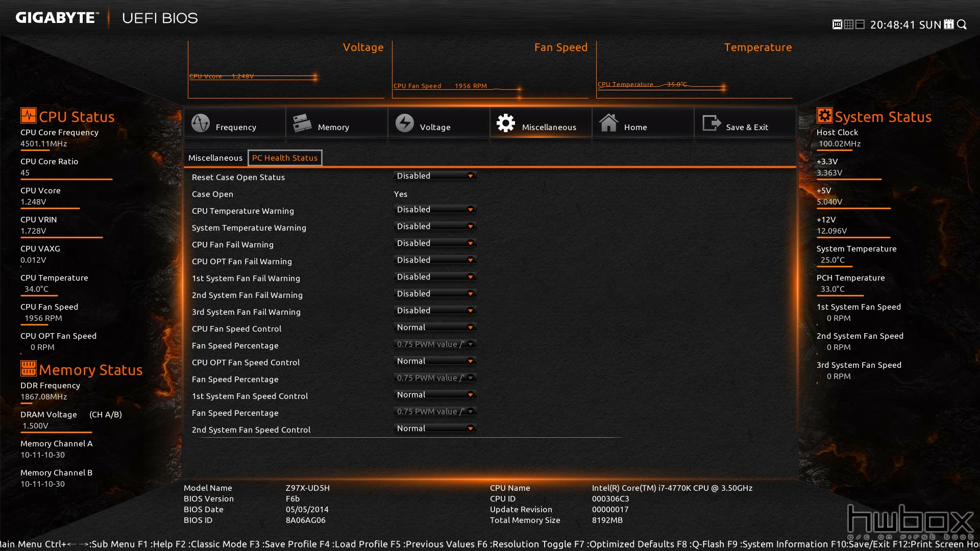Select the PC Health Status sub-tab
Image resolution: width=980 pixels, height=551 pixels.
pos(285,158)
